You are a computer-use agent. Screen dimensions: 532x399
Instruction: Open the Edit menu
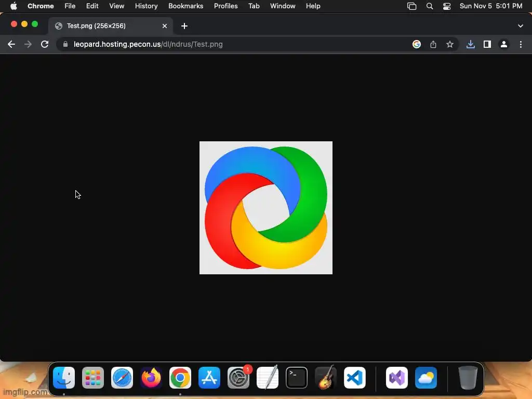coord(92,6)
